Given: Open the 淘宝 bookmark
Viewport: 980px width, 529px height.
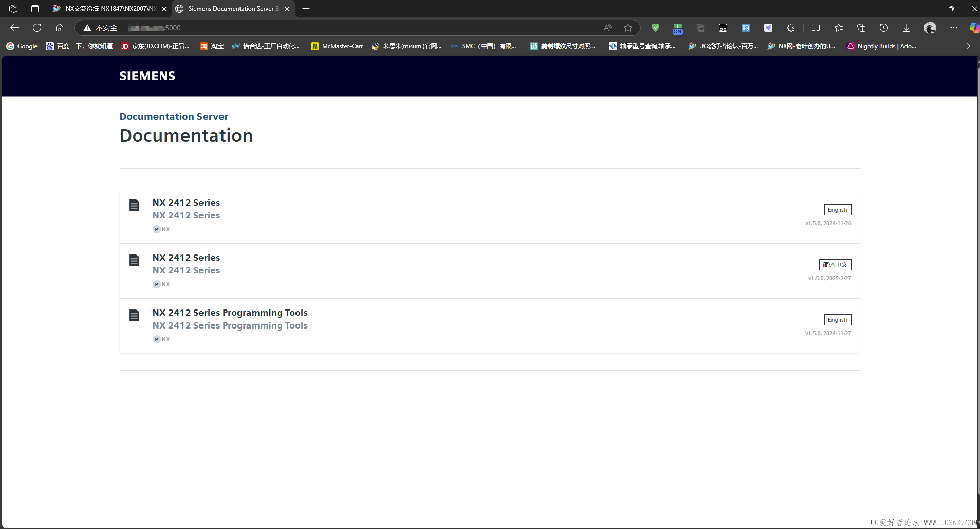Looking at the screenshot, I should 212,46.
